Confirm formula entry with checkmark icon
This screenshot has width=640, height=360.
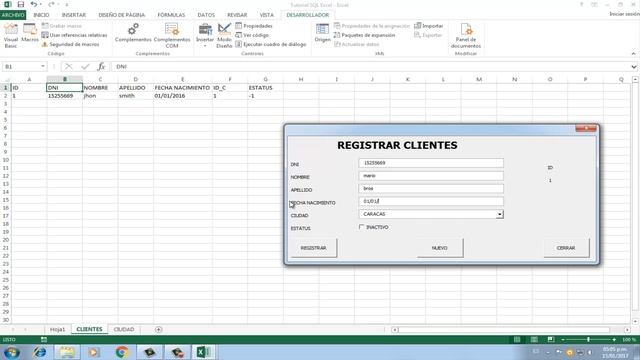click(85, 67)
